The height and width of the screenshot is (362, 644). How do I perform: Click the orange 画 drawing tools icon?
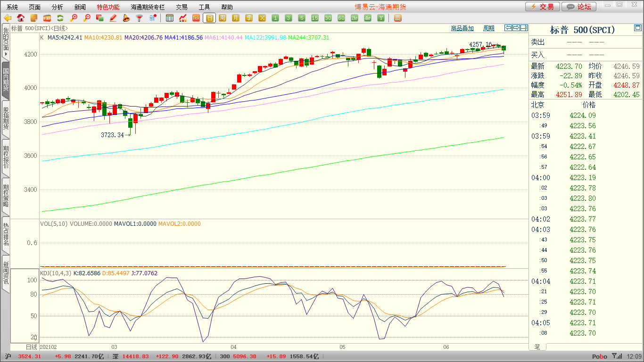pyautogui.click(x=397, y=18)
